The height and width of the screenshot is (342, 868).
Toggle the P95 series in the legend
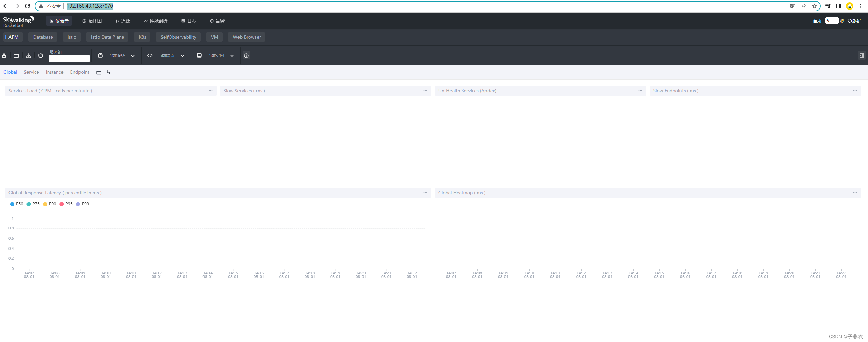pyautogui.click(x=66, y=204)
